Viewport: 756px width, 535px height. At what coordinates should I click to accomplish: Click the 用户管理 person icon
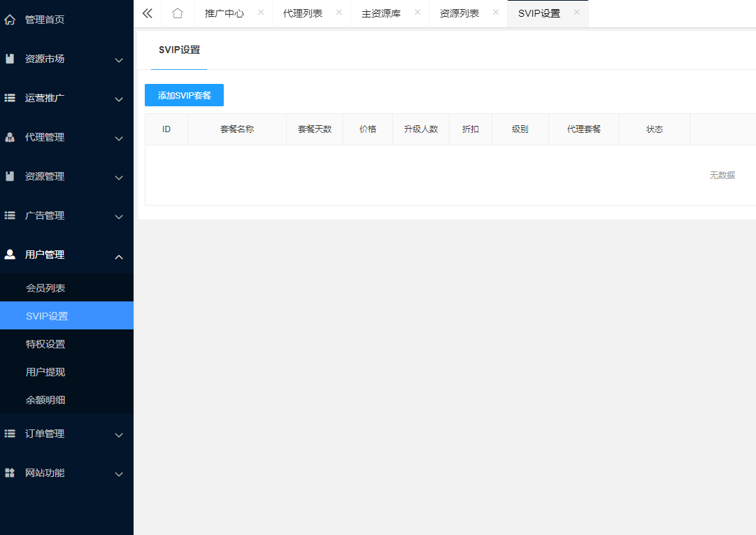(x=10, y=255)
